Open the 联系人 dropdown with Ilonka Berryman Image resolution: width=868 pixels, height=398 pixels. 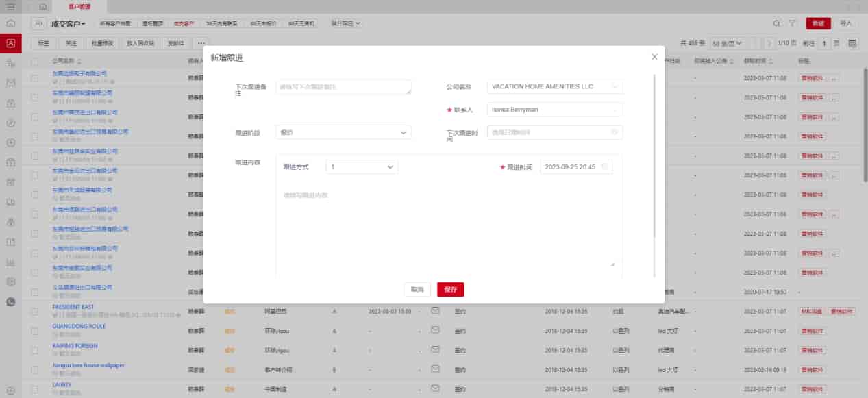click(x=554, y=110)
